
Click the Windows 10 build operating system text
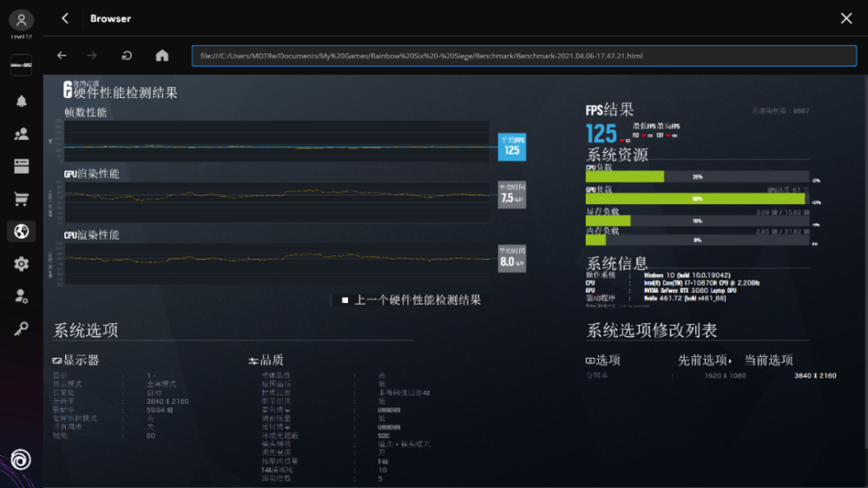point(687,275)
